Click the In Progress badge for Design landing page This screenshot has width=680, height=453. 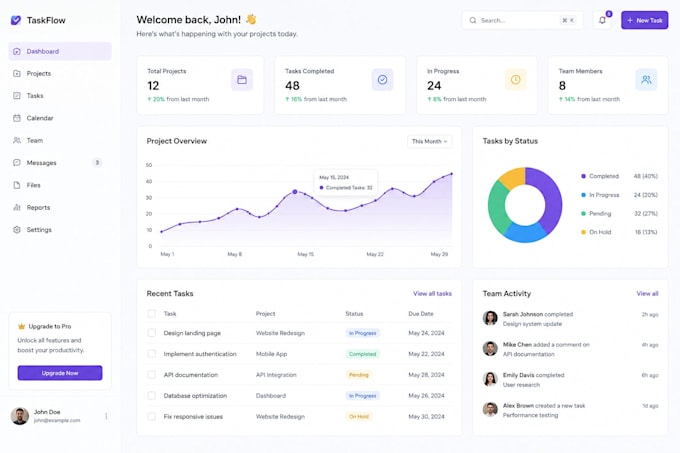click(x=363, y=333)
